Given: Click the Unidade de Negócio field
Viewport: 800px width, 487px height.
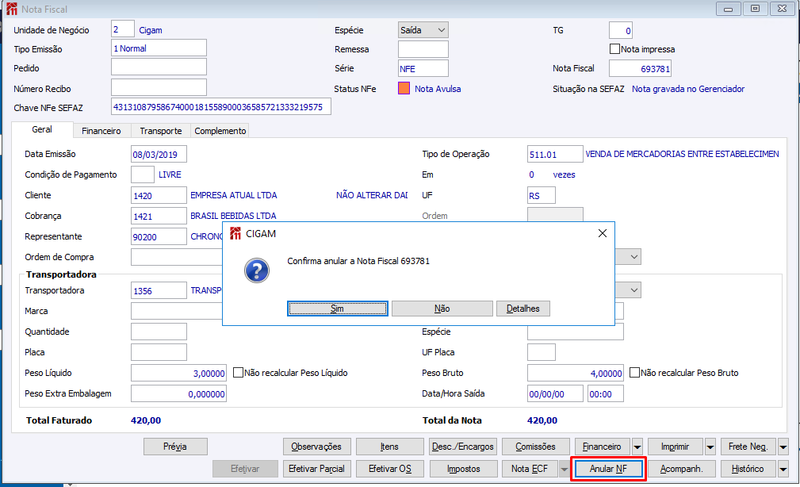Looking at the screenshot, I should point(123,30).
